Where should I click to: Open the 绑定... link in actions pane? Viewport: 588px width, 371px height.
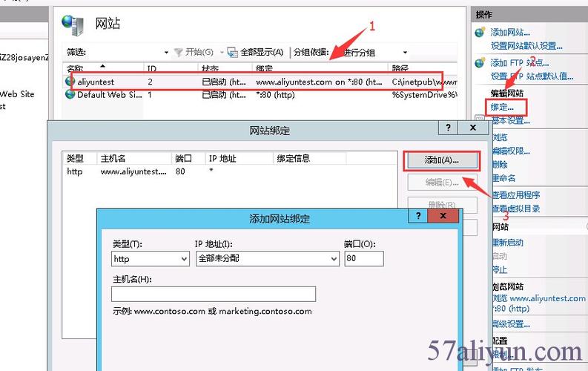502,108
